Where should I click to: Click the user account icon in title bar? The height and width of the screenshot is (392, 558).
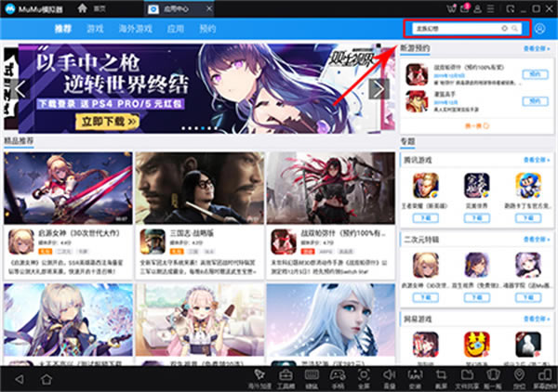pos(478,8)
